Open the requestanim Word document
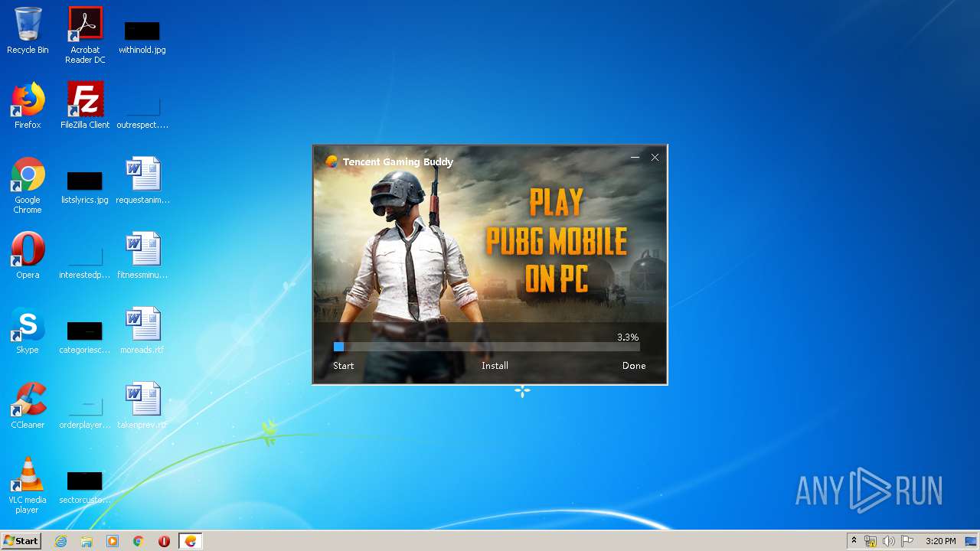The image size is (980, 551). click(142, 181)
